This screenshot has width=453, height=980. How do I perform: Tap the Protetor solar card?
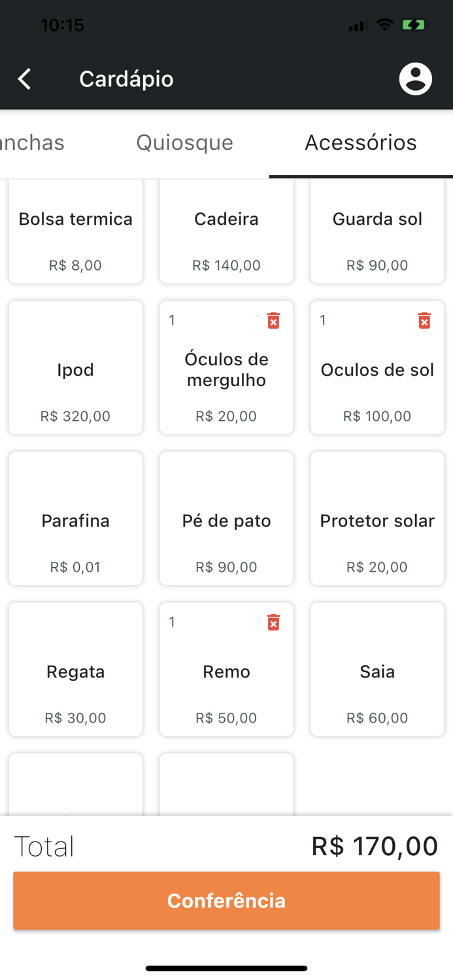(377, 518)
